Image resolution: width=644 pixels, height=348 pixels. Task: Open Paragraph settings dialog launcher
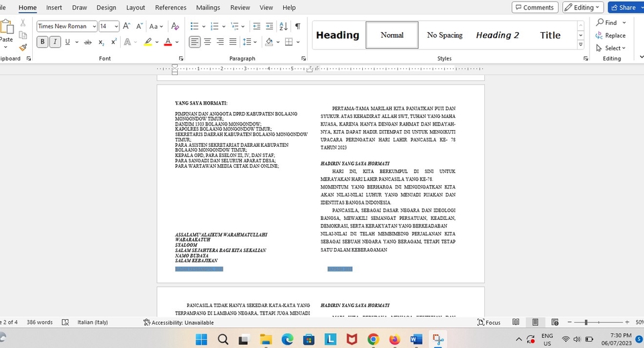(x=303, y=59)
